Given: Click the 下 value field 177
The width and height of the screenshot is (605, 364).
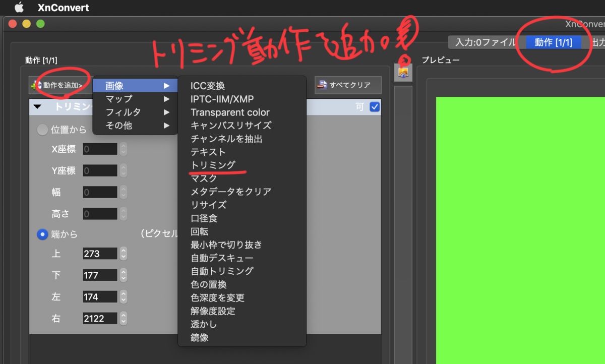Looking at the screenshot, I should (x=100, y=275).
